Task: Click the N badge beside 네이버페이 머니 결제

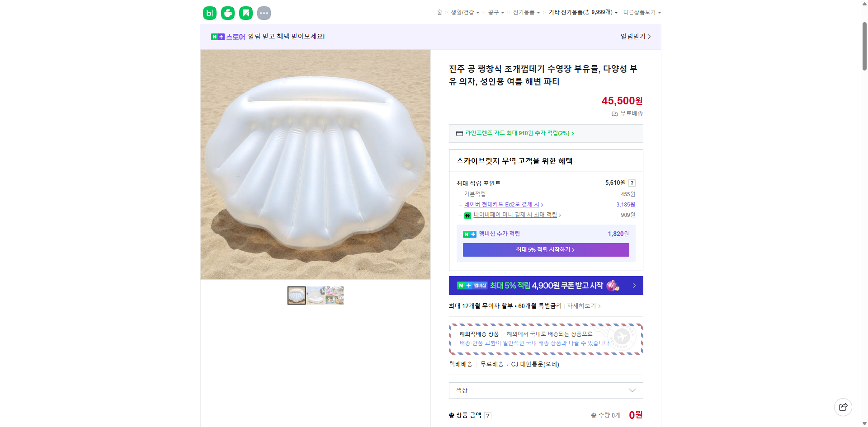Action: [467, 216]
